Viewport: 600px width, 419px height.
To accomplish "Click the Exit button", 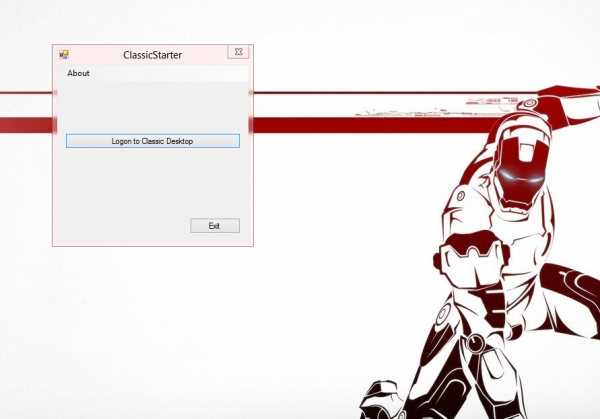I will click(x=215, y=226).
